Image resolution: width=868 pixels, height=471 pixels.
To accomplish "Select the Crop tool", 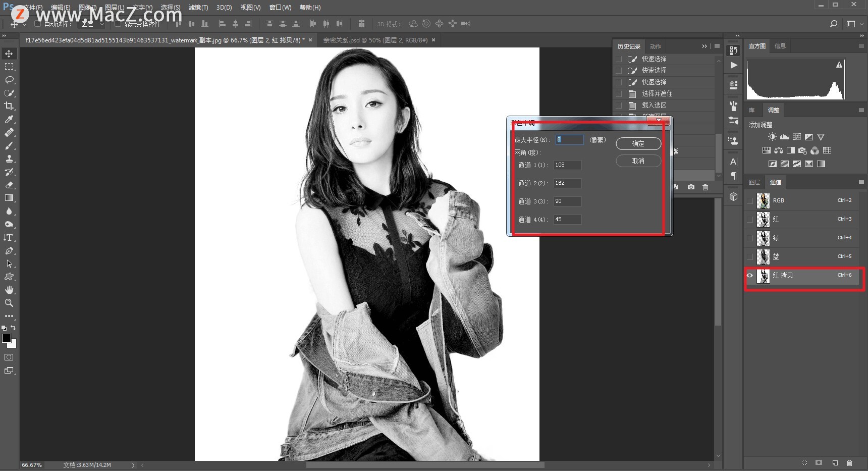I will pos(9,106).
